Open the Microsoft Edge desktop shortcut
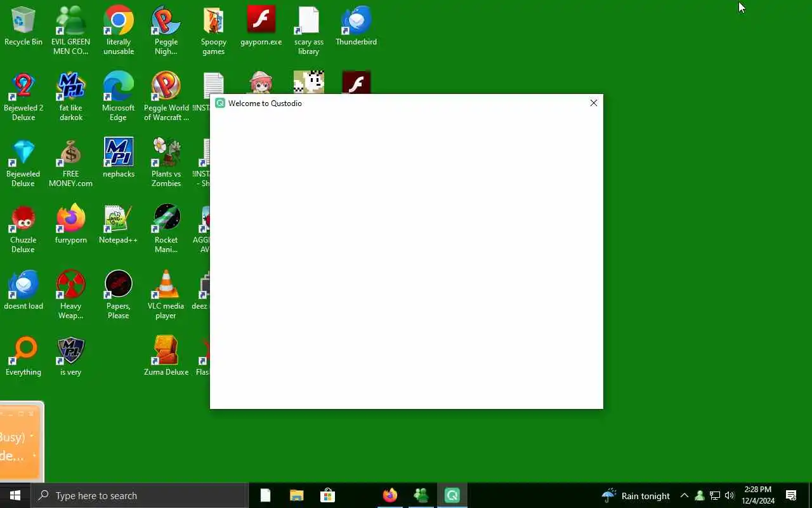The width and height of the screenshot is (812, 508). click(x=119, y=97)
